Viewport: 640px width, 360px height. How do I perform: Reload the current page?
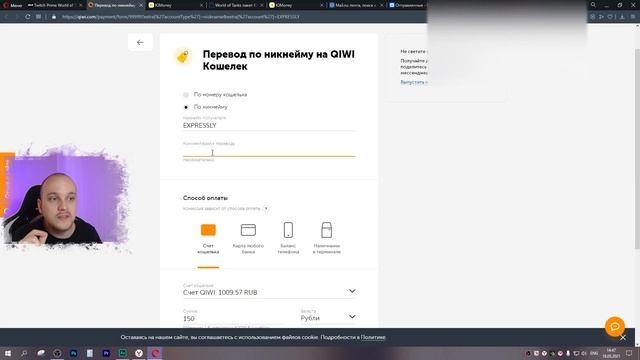(x=27, y=17)
